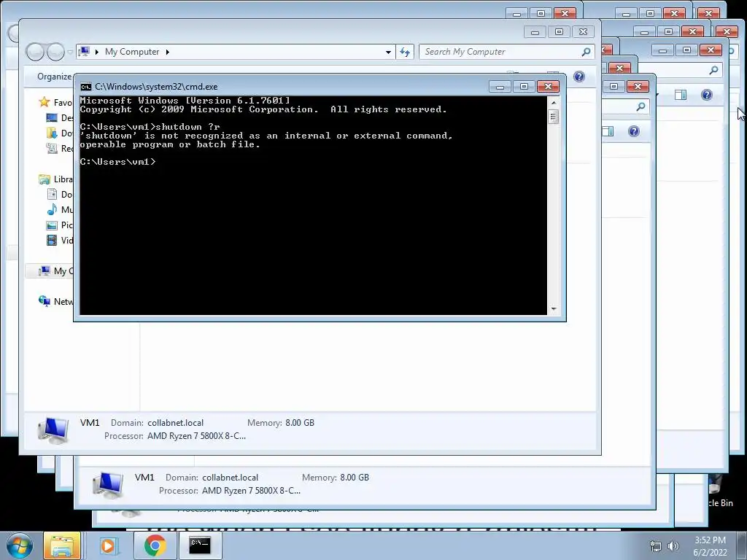Open the clock showing 3:52 PM
Image resolution: width=747 pixels, height=560 pixels.
pos(710,546)
